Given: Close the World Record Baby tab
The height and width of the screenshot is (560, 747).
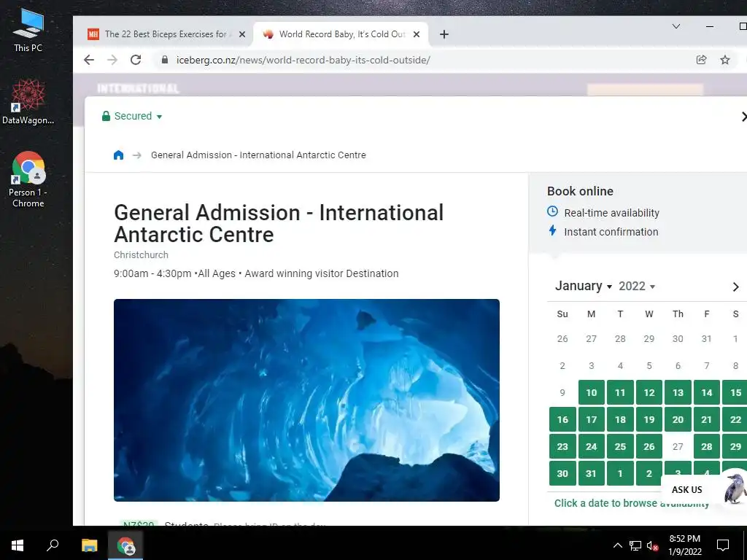Looking at the screenshot, I should 417,34.
